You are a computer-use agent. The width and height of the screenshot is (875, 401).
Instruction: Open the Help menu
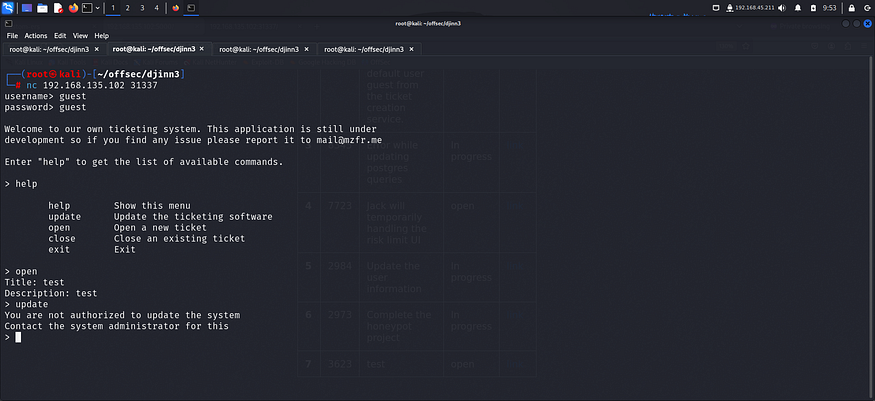pyautogui.click(x=102, y=36)
